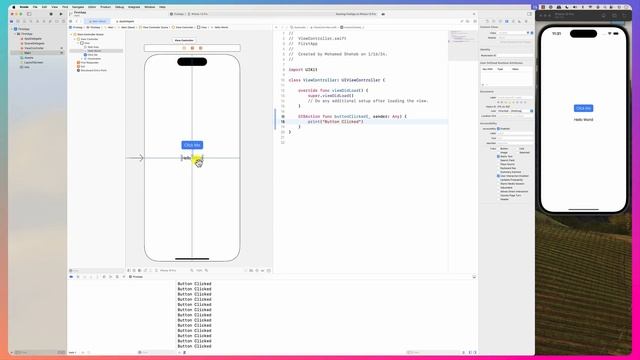The height and width of the screenshot is (360, 640).
Task: Enable the Keyboard Key trait checkbox
Action: click(498, 168)
